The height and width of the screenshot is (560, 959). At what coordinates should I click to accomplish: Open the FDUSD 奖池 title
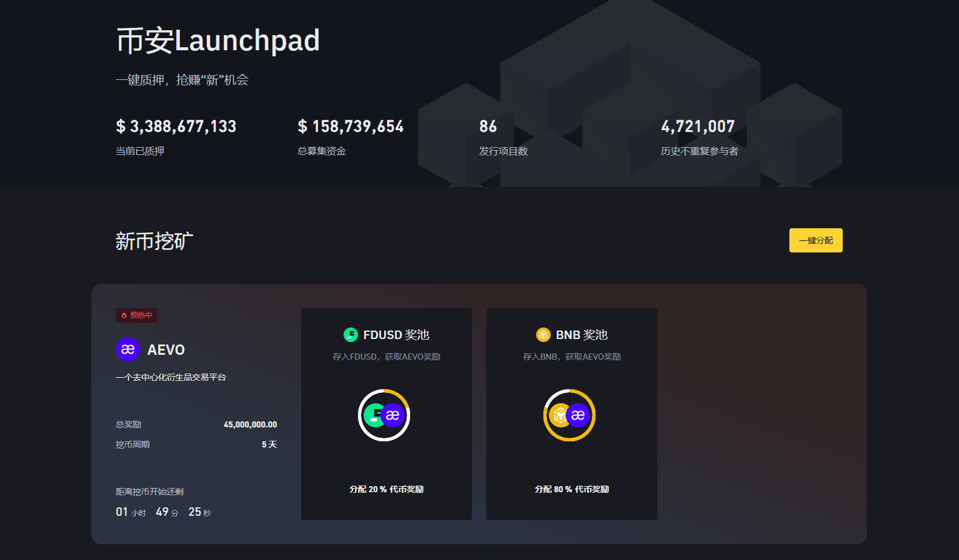pos(396,335)
